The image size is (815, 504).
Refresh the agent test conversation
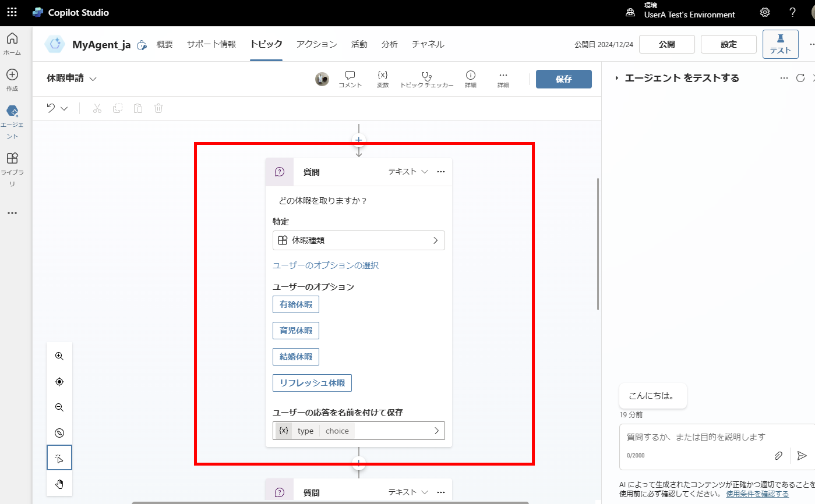pos(800,77)
